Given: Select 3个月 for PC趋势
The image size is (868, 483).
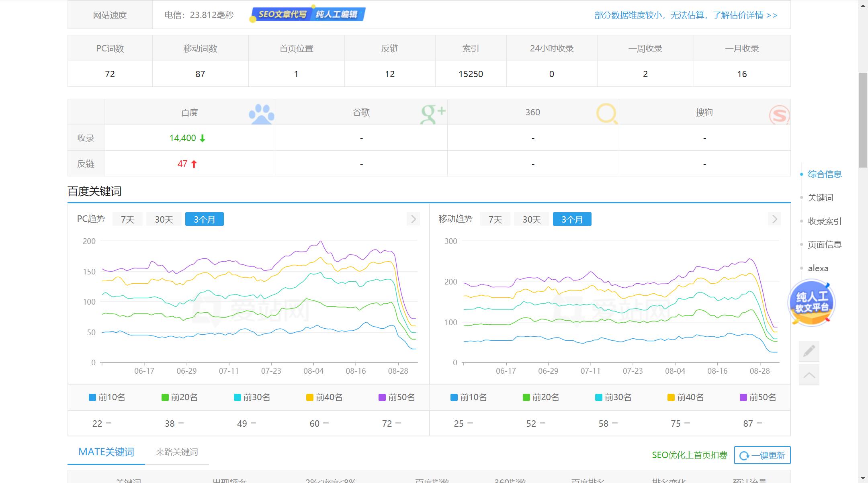Looking at the screenshot, I should tap(205, 219).
